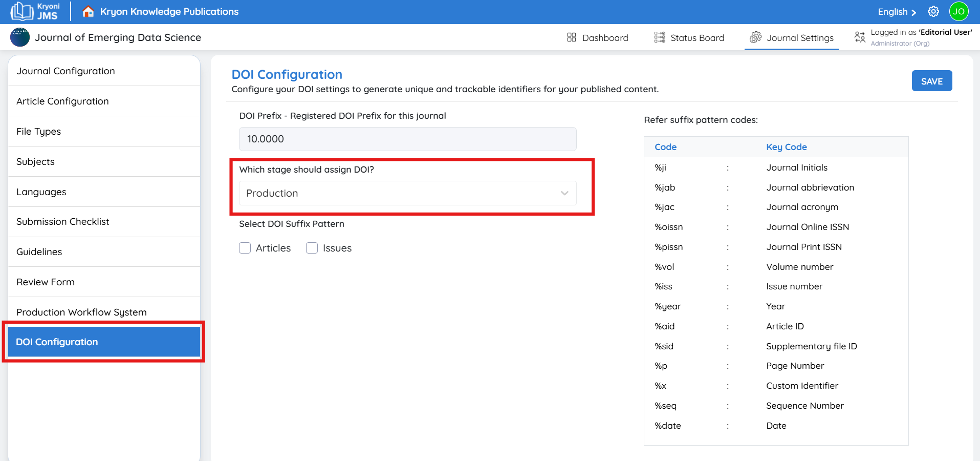Open the DOI assignment stage dropdown
The height and width of the screenshot is (461, 980).
pyautogui.click(x=407, y=193)
